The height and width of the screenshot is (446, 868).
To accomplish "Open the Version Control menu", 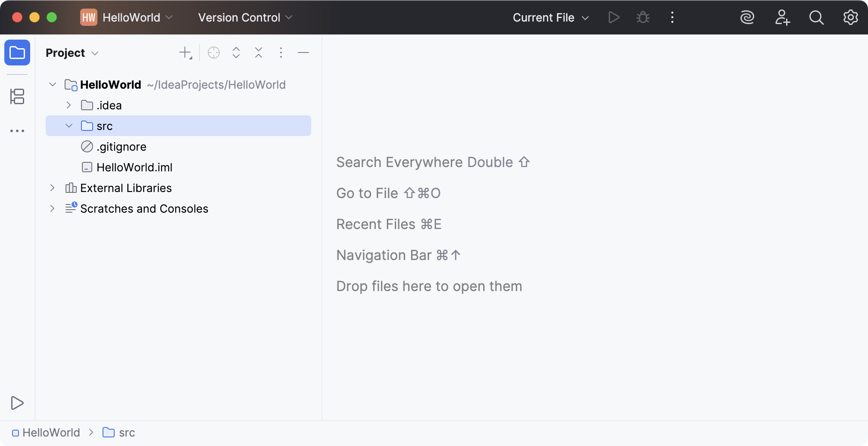I will 245,18.
